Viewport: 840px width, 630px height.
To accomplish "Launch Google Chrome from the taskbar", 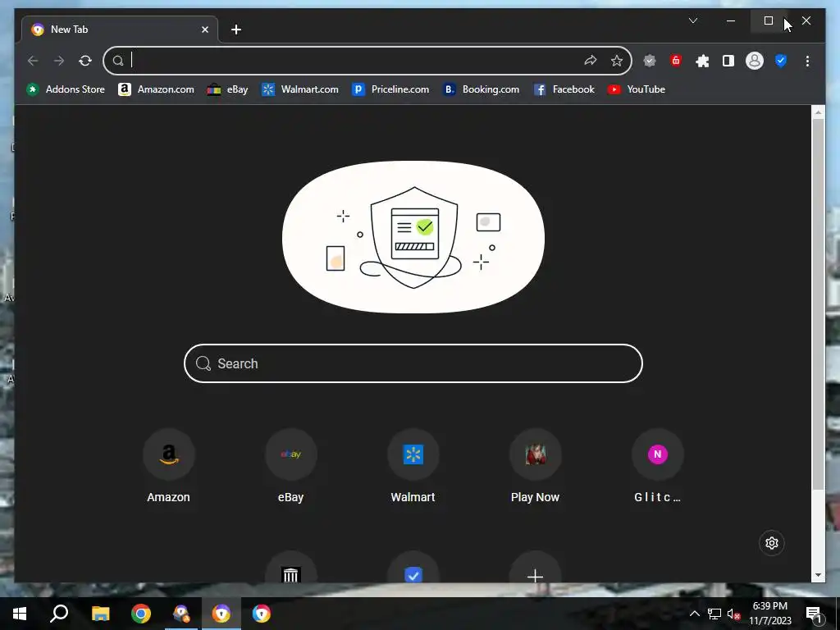I will click(x=141, y=614).
